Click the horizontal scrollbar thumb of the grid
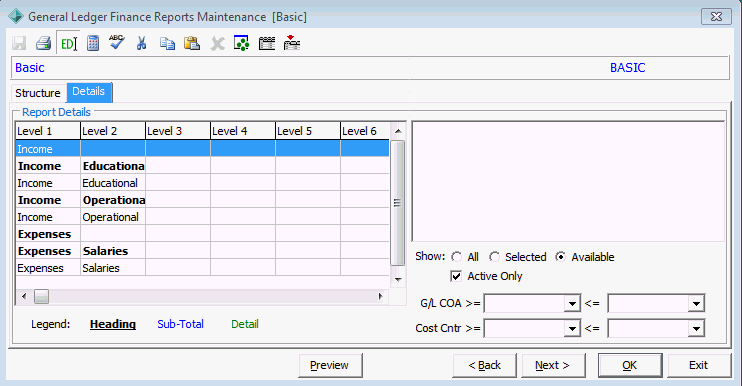742x386 pixels. click(x=42, y=297)
